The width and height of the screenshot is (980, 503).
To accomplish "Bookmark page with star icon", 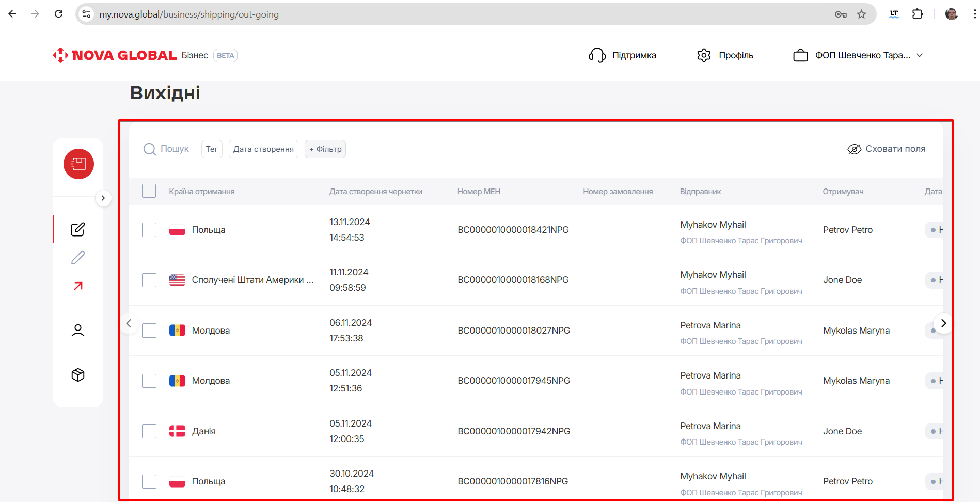I will 861,14.
